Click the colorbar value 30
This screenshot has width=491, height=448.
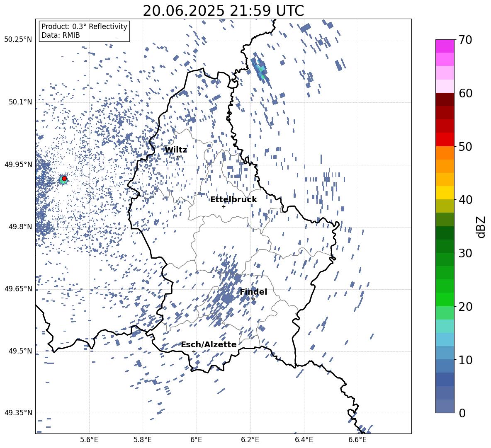[465, 253]
